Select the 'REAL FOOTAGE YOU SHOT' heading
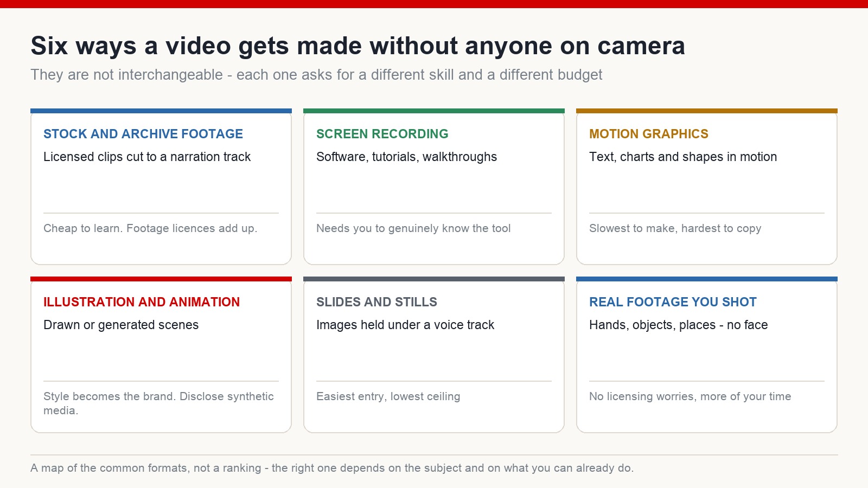 673,302
